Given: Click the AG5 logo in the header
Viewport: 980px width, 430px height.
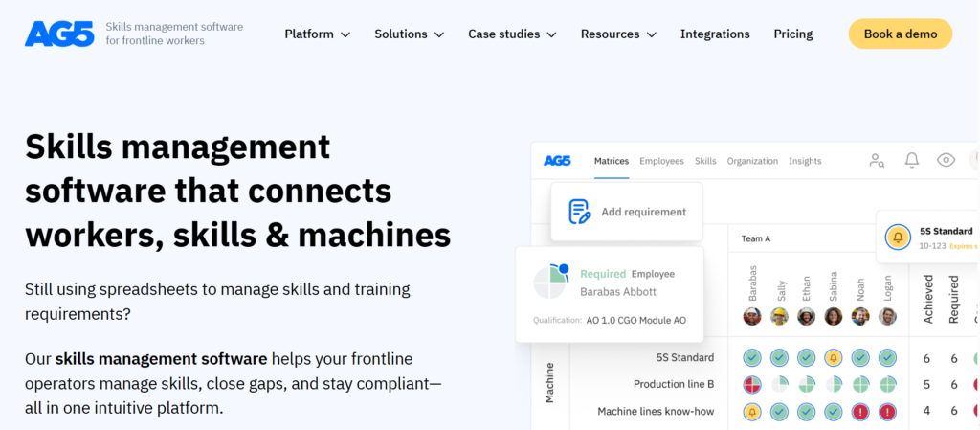Looking at the screenshot, I should pyautogui.click(x=59, y=34).
